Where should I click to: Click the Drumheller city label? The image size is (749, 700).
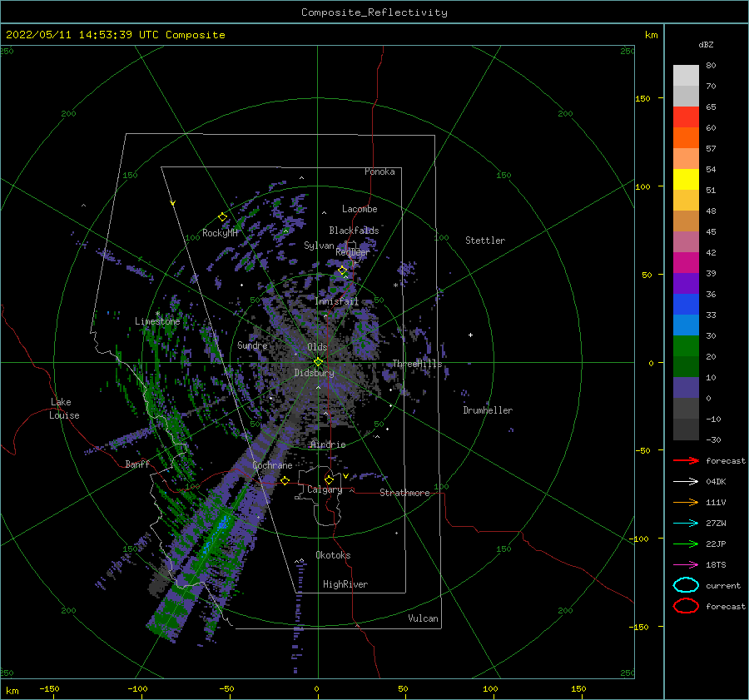pyautogui.click(x=488, y=410)
